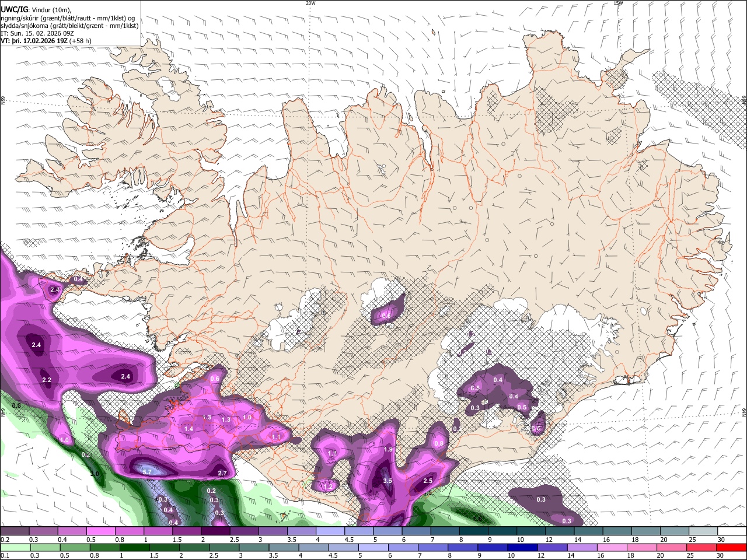The width and height of the screenshot is (747, 560).
Task: Pick the violet 12 rain scale swatch
Action: (x=553, y=547)
